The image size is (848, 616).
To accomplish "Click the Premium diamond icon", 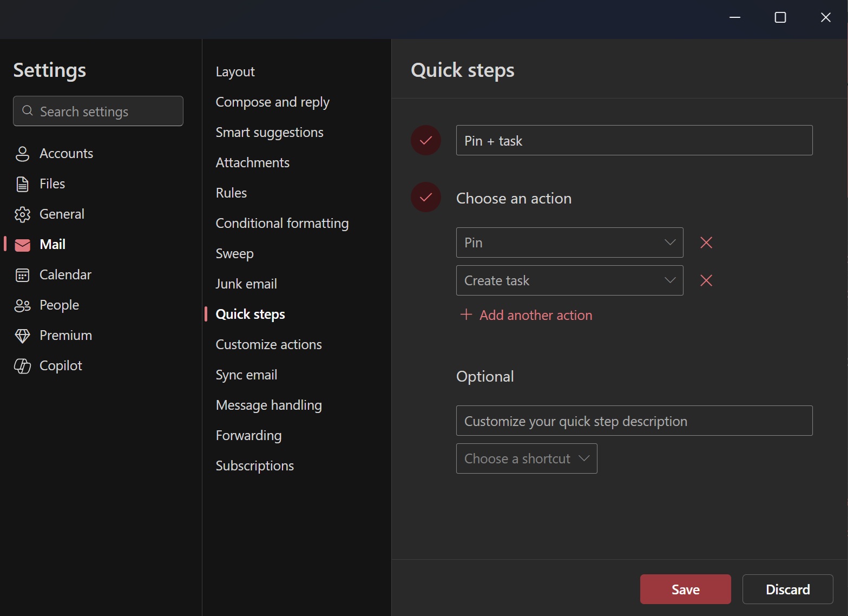I will coord(22,336).
